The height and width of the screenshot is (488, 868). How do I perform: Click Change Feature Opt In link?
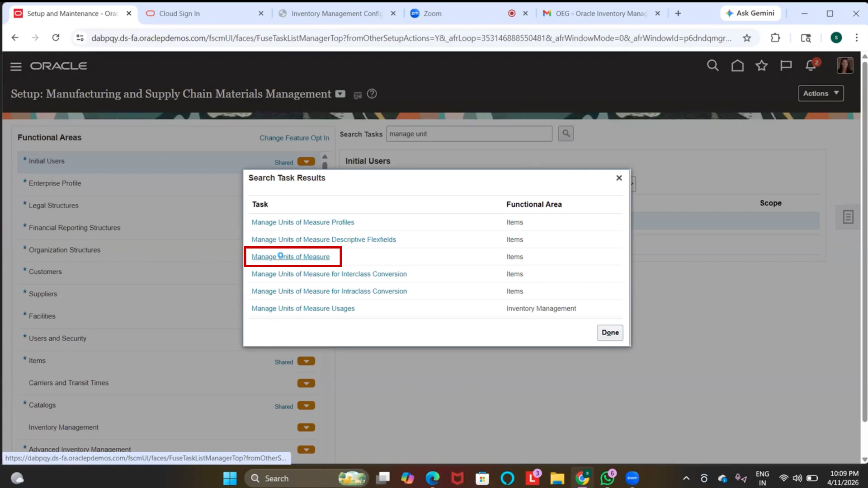294,138
